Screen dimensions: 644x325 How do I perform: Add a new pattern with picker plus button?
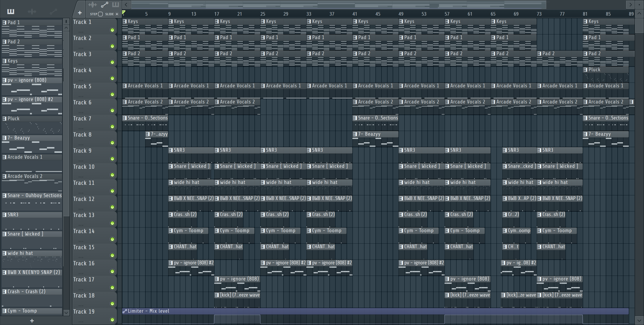coord(32,321)
